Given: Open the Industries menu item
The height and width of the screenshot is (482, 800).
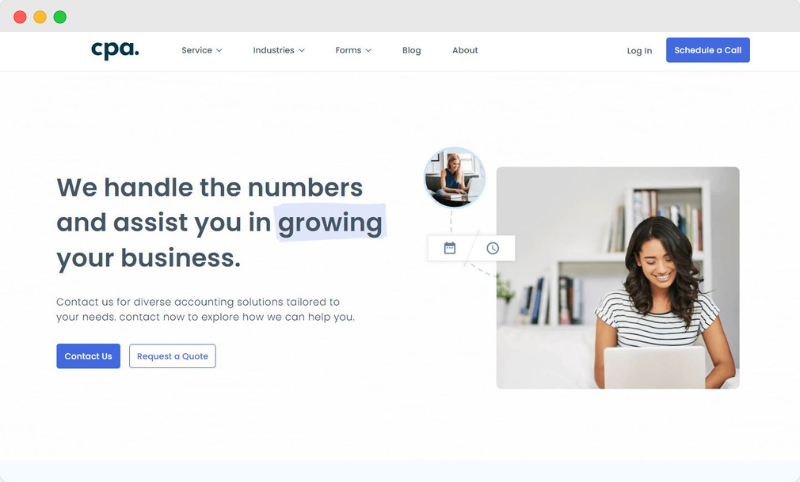Looking at the screenshot, I should pyautogui.click(x=273, y=50).
